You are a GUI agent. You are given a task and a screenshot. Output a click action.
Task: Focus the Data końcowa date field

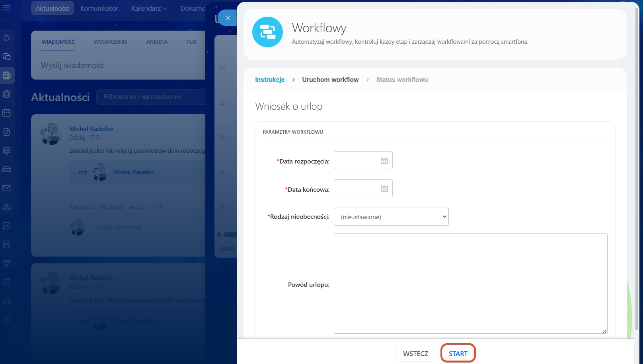(363, 189)
